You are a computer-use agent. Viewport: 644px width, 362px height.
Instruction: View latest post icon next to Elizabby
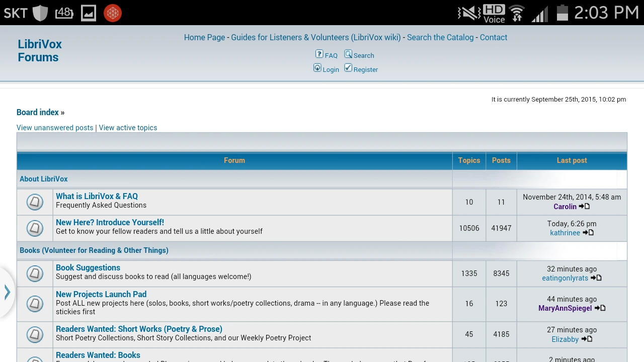[x=587, y=339]
